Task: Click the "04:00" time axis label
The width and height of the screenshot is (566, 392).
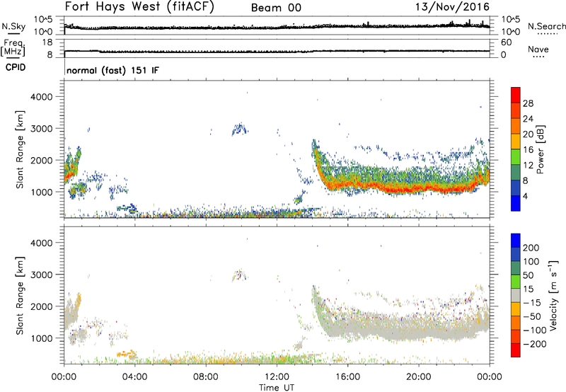Action: pyautogui.click(x=134, y=377)
